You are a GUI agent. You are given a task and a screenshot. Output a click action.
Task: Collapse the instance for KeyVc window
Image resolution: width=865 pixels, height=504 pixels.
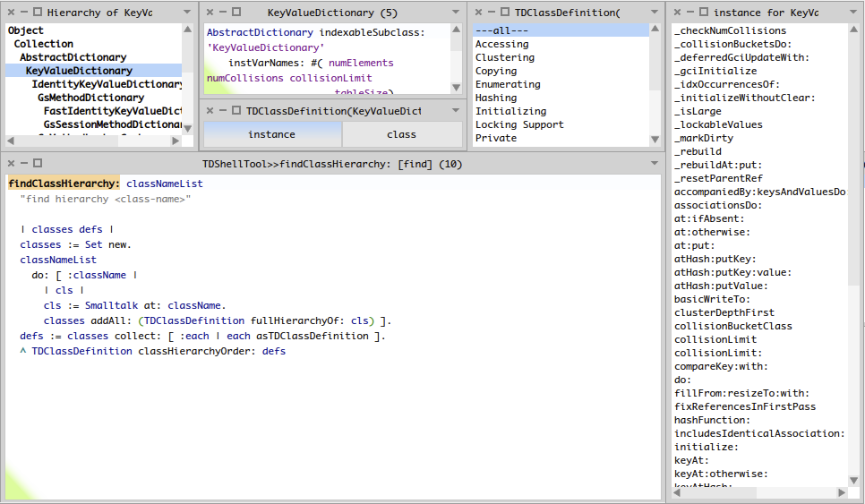690,12
